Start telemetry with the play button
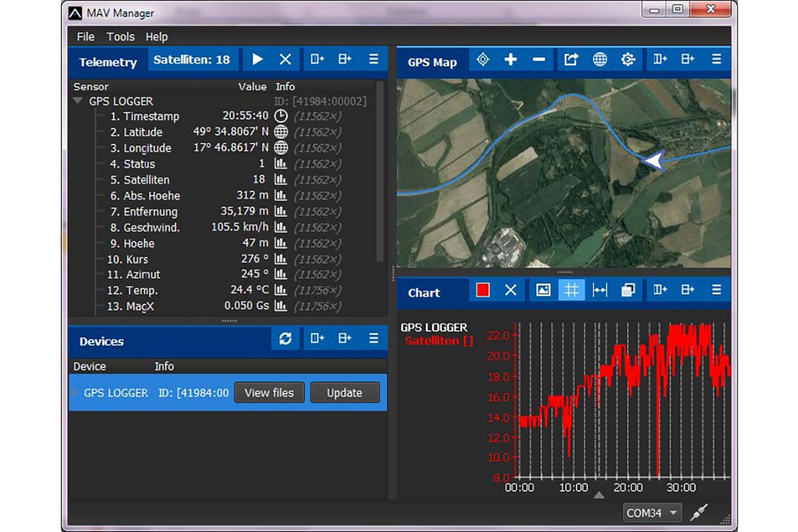The height and width of the screenshot is (532, 798). [x=257, y=60]
